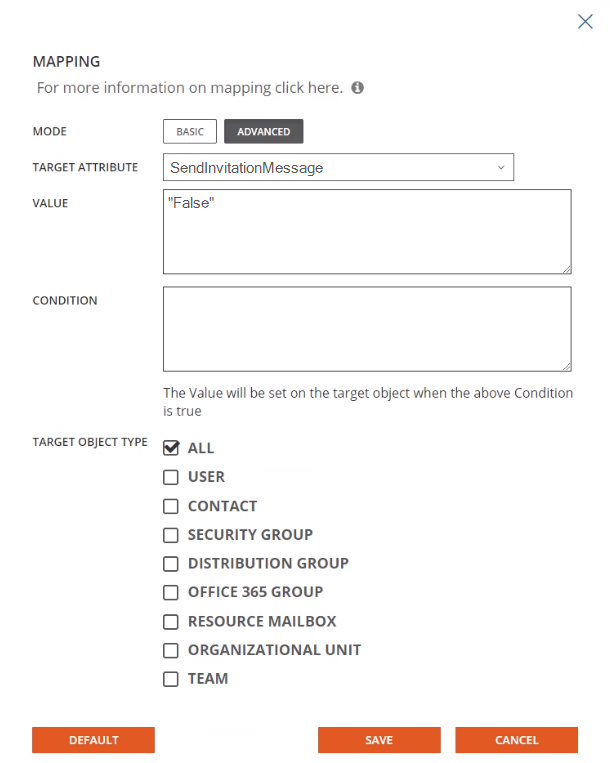Switch mode to Advanced
This screenshot has width=610, height=763.
click(264, 132)
